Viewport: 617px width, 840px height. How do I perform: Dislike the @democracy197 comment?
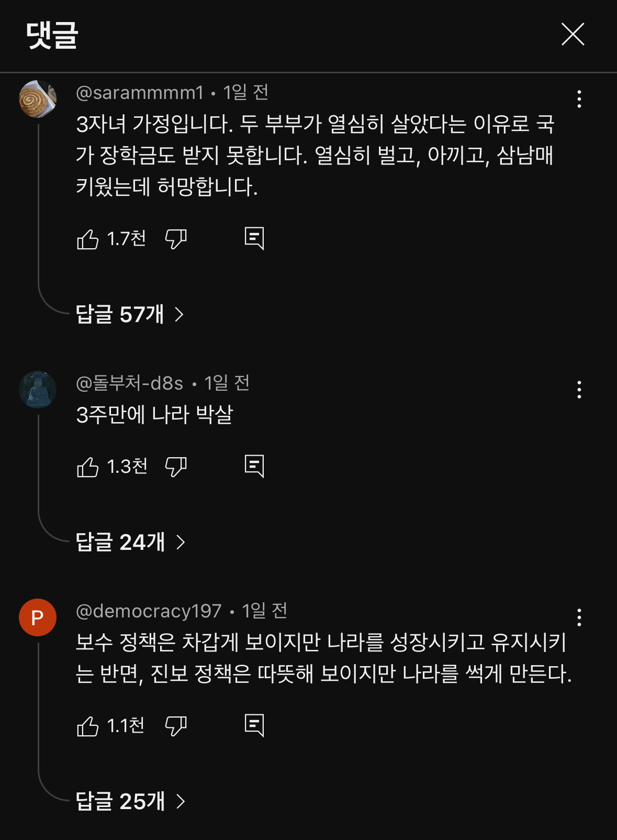click(176, 726)
